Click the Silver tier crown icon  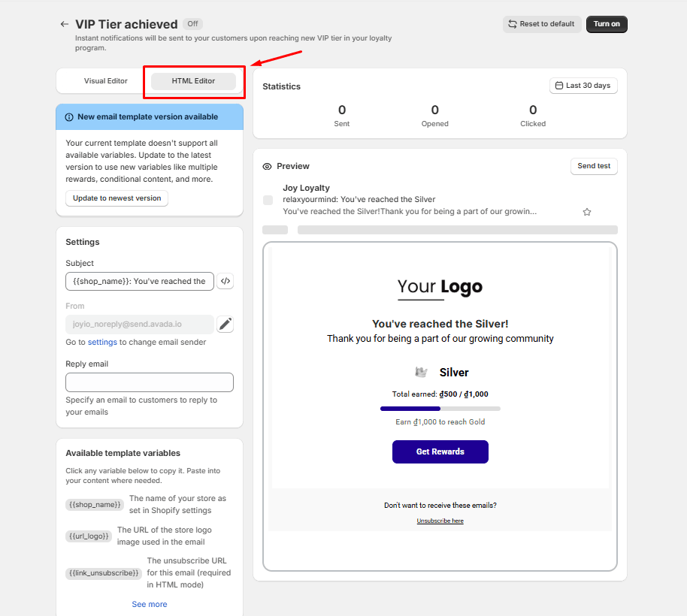(x=421, y=372)
